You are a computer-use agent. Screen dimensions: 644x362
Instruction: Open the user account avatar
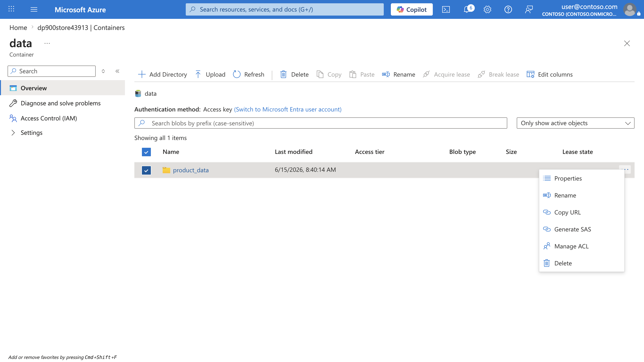point(630,9)
